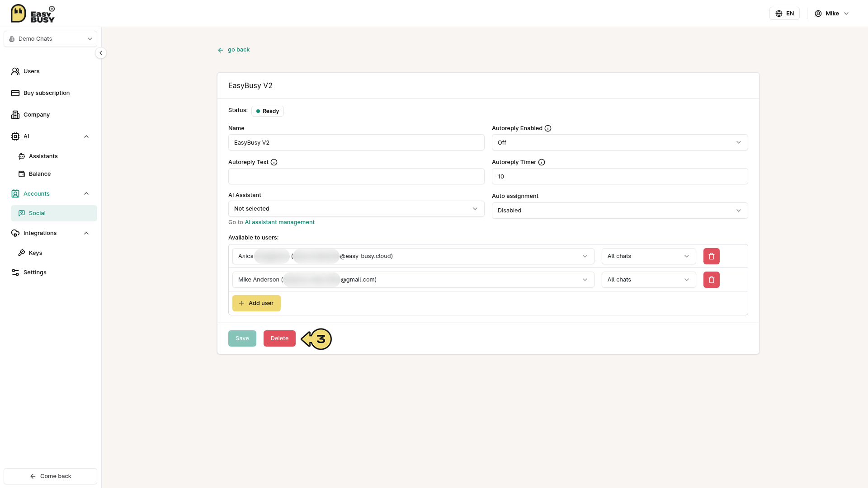The height and width of the screenshot is (488, 868).
Task: Open the Mike Anderson user dropdown
Action: click(413, 280)
